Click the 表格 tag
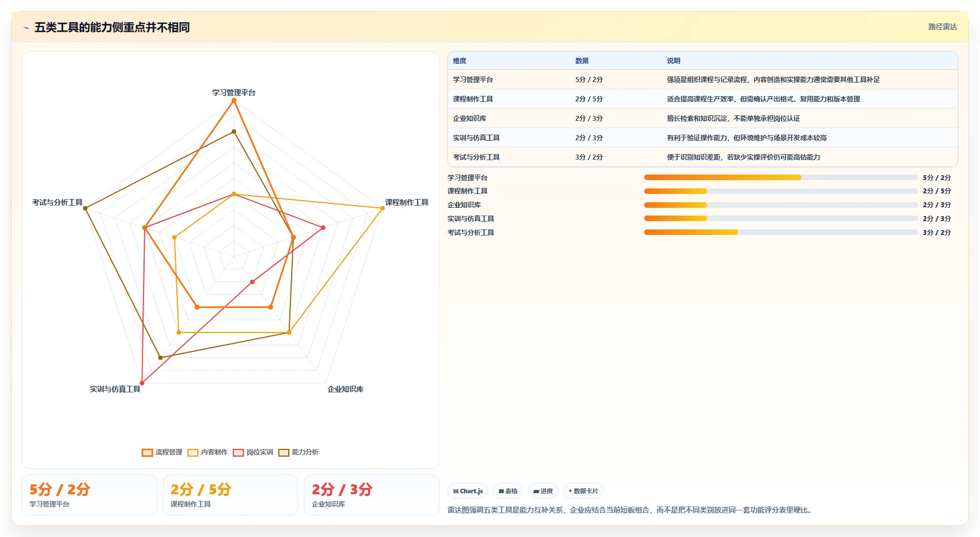This screenshot has width=980, height=537. coord(508,491)
